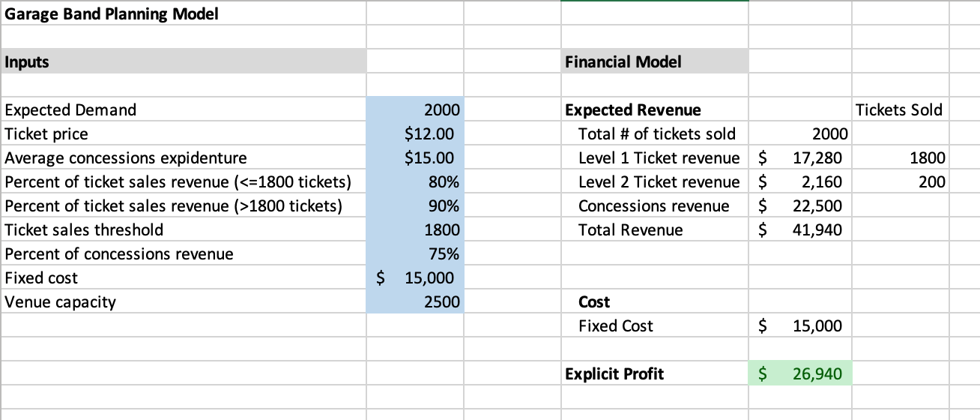Click the 'Inputs' section header cell
The image size is (980, 420).
click(x=184, y=61)
